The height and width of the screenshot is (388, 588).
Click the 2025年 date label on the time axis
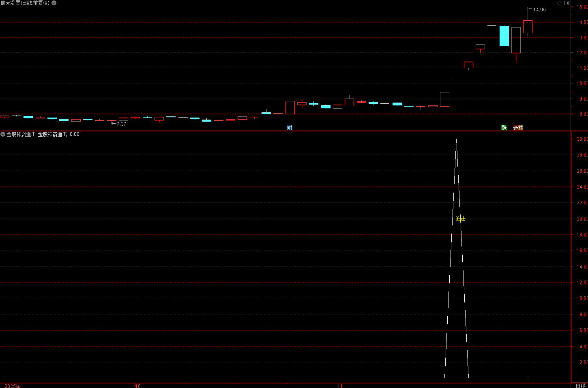(x=13, y=386)
